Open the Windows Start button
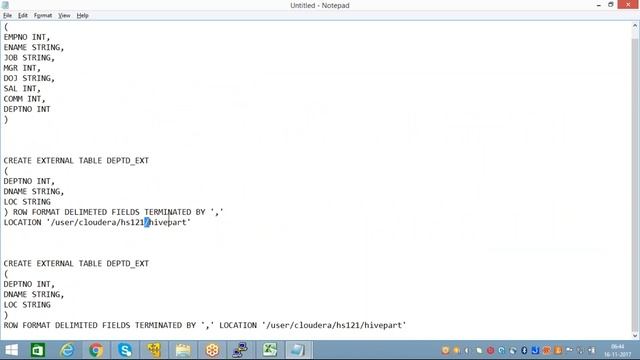 click(x=11, y=350)
